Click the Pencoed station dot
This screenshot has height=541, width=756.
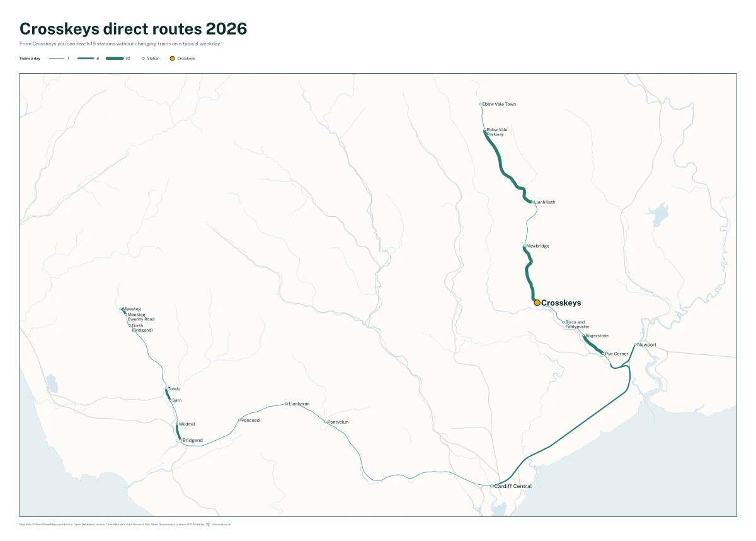(239, 420)
